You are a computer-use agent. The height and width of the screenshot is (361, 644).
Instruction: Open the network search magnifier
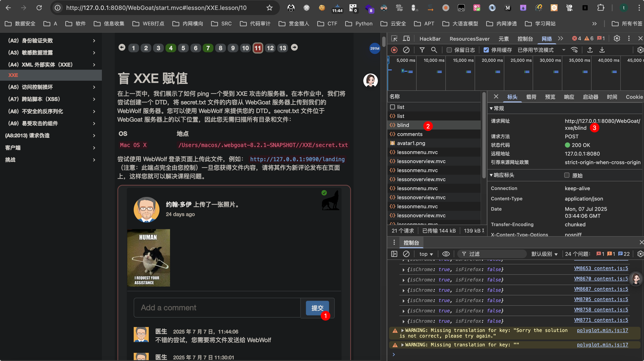point(434,50)
